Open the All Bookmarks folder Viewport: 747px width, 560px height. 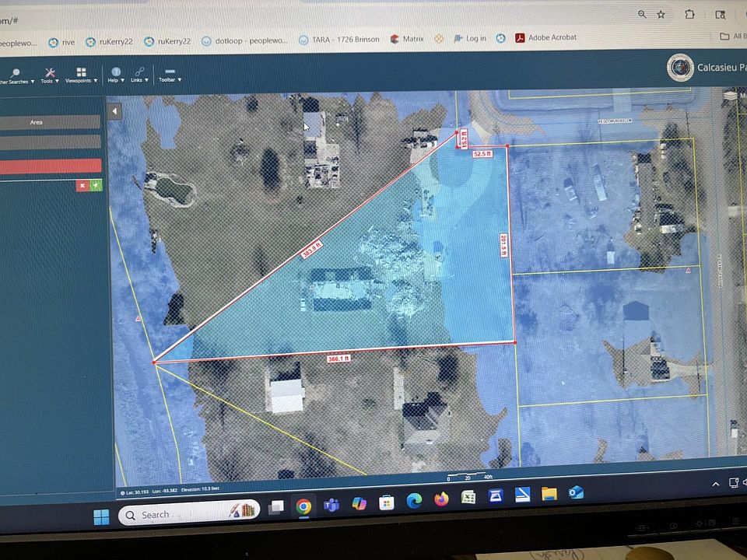point(733,37)
